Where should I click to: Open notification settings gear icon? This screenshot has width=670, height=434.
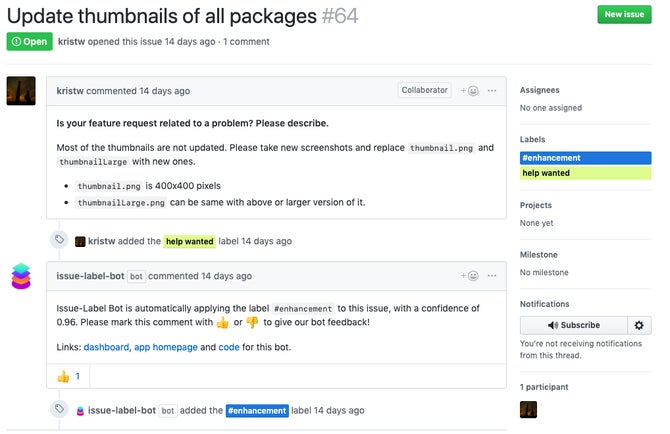[639, 326]
